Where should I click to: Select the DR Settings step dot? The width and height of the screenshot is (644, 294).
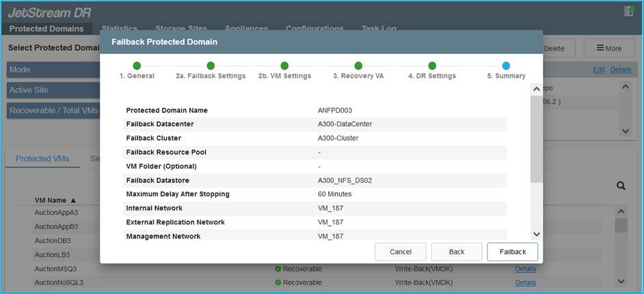click(432, 66)
